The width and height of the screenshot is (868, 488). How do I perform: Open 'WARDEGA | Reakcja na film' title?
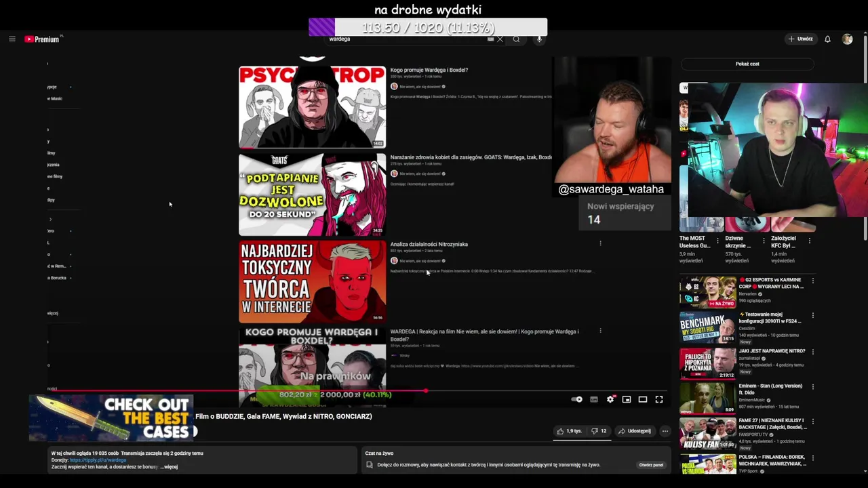point(484,335)
